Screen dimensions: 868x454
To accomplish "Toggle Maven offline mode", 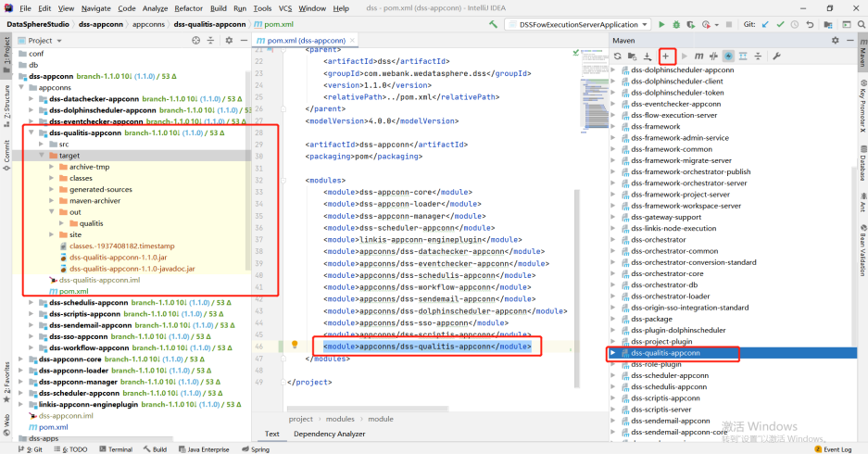I will [713, 57].
